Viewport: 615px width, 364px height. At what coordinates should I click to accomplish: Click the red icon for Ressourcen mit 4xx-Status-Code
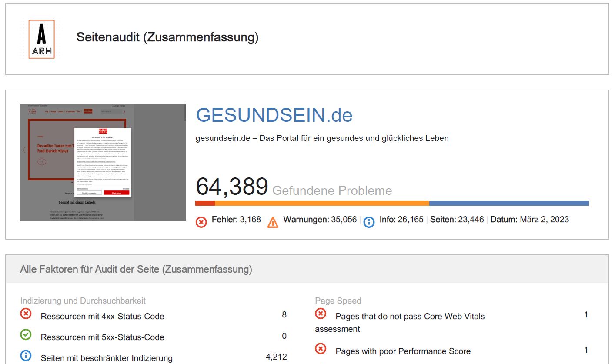tap(26, 313)
